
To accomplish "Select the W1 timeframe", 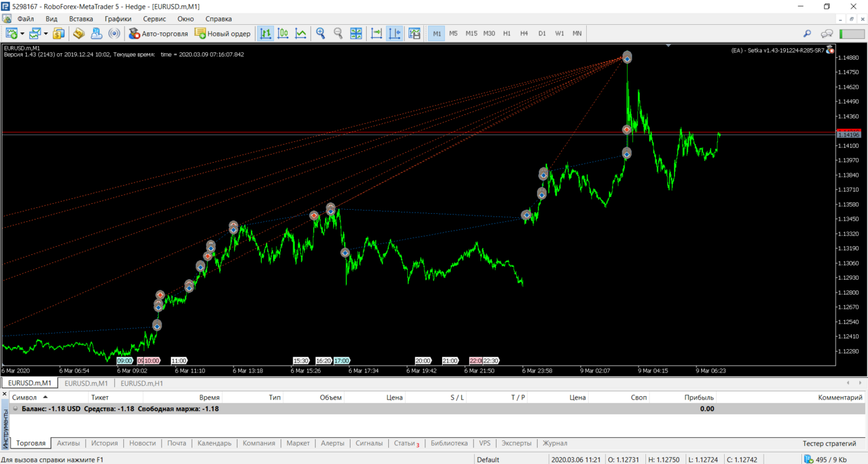I will click(559, 33).
